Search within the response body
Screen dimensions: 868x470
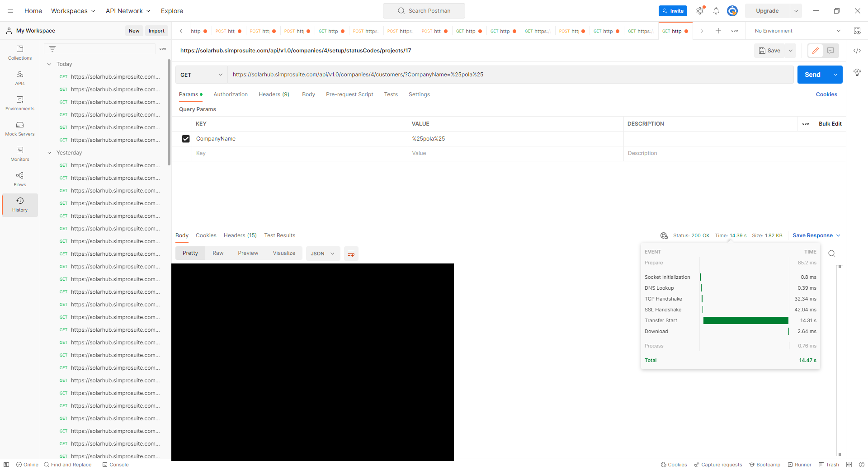pos(831,254)
